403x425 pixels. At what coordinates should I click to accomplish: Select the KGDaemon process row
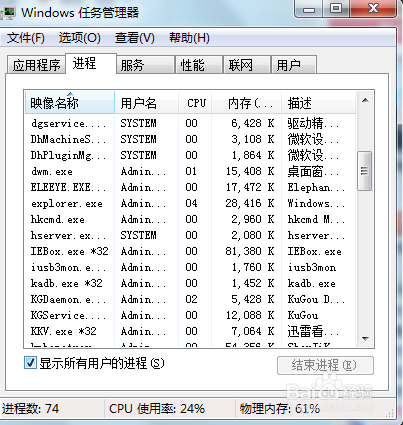(190, 299)
